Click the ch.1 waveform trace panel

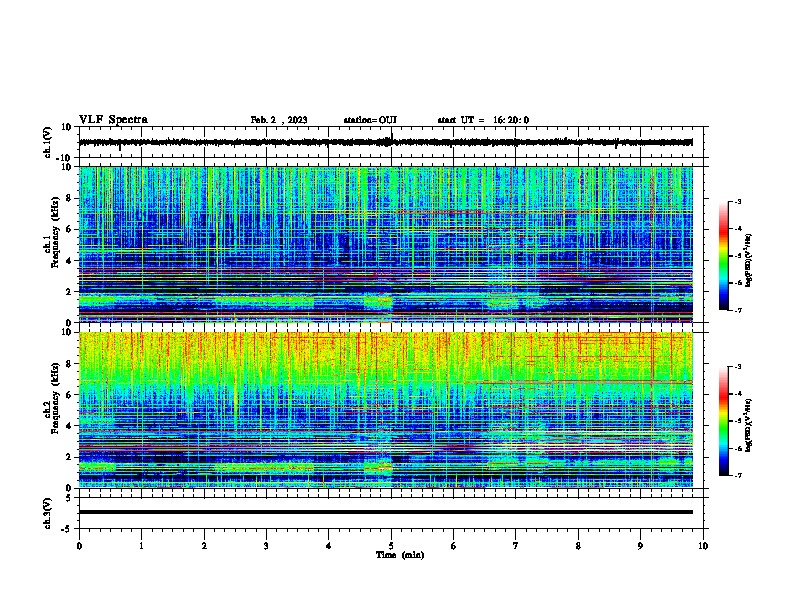click(391, 142)
